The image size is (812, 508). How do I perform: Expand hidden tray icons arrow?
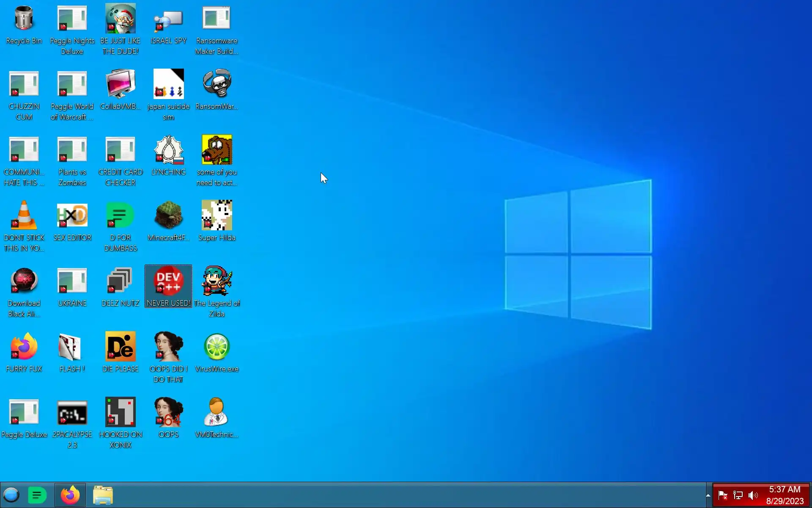tap(708, 495)
